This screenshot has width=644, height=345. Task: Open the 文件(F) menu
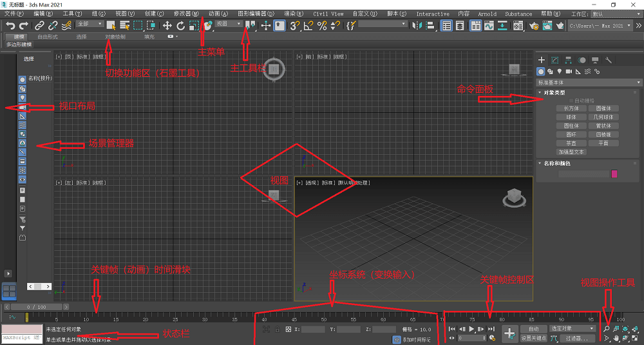14,14
